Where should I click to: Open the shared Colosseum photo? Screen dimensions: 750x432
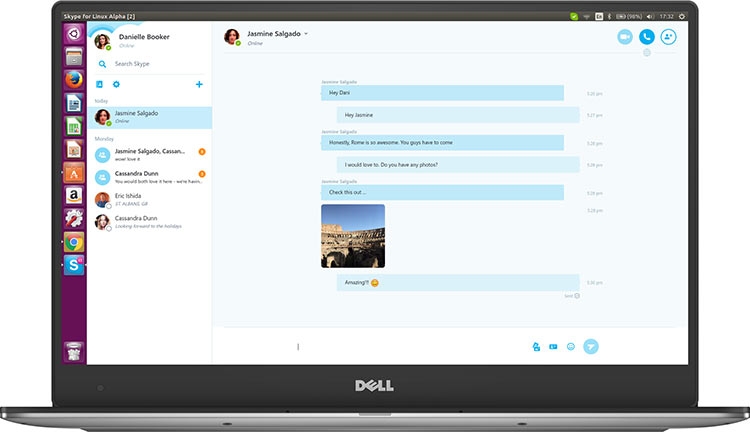tap(353, 236)
